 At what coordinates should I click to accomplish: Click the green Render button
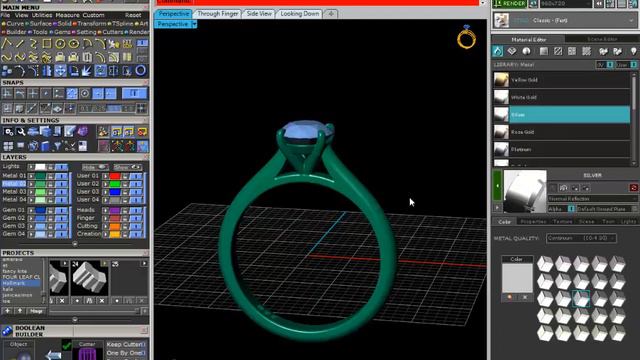(x=510, y=4)
